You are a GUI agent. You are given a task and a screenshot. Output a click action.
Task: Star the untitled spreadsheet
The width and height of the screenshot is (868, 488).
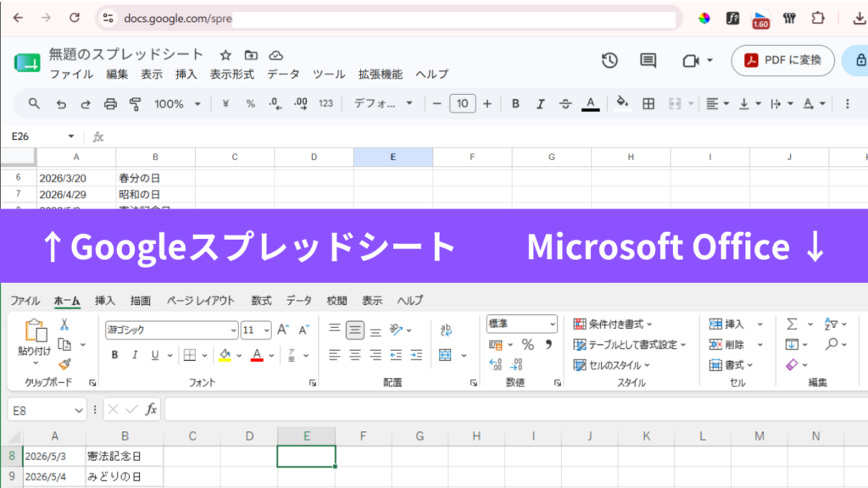pos(225,55)
